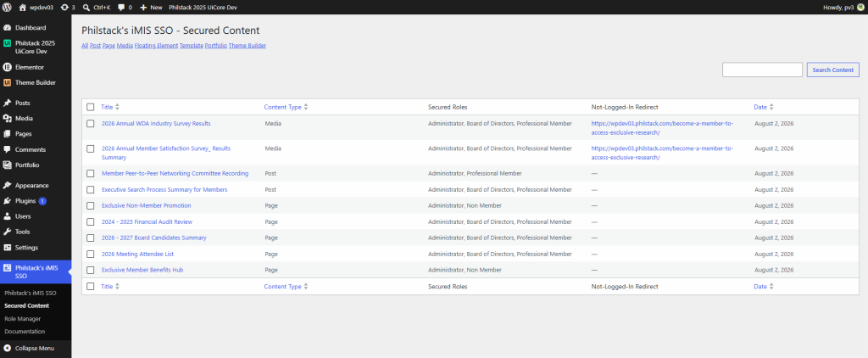This screenshot has height=358, width=868.
Task: Filter content by Template type
Action: click(191, 46)
